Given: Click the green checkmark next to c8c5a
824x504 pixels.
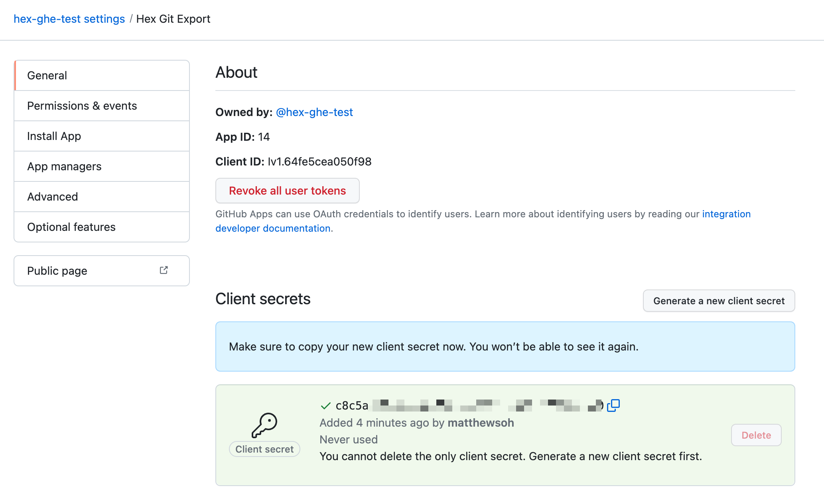Looking at the screenshot, I should click(325, 406).
